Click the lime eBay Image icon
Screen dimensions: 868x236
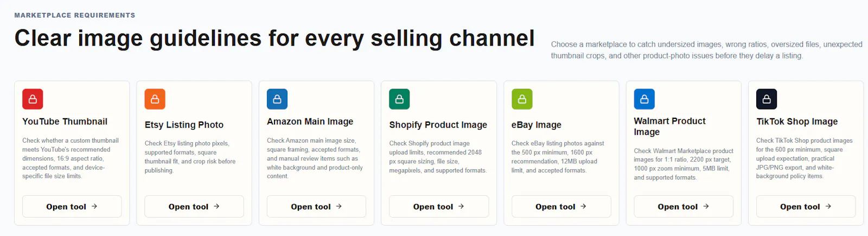coord(522,99)
